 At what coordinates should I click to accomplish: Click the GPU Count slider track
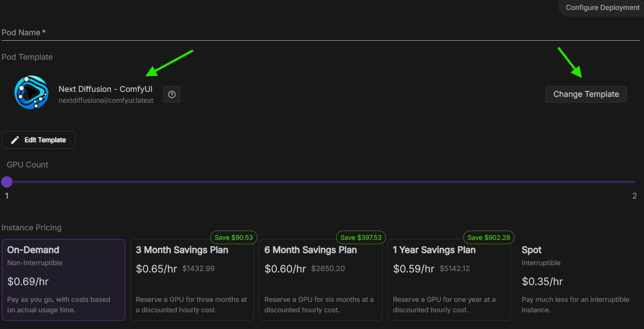(321, 182)
